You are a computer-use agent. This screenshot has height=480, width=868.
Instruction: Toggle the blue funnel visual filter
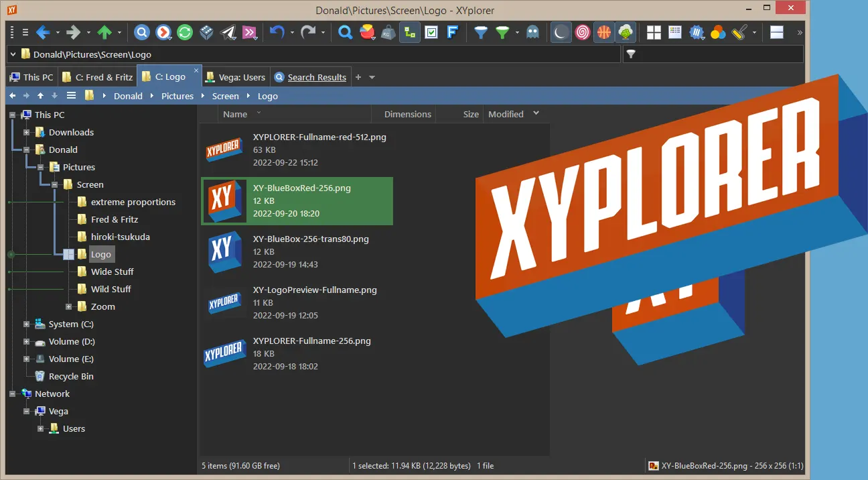coord(481,32)
